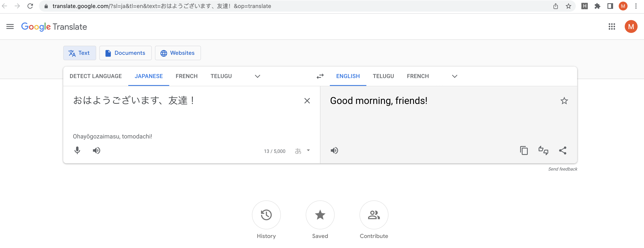Image resolution: width=644 pixels, height=248 pixels.
Task: Open the Documents translation mode
Action: point(125,53)
